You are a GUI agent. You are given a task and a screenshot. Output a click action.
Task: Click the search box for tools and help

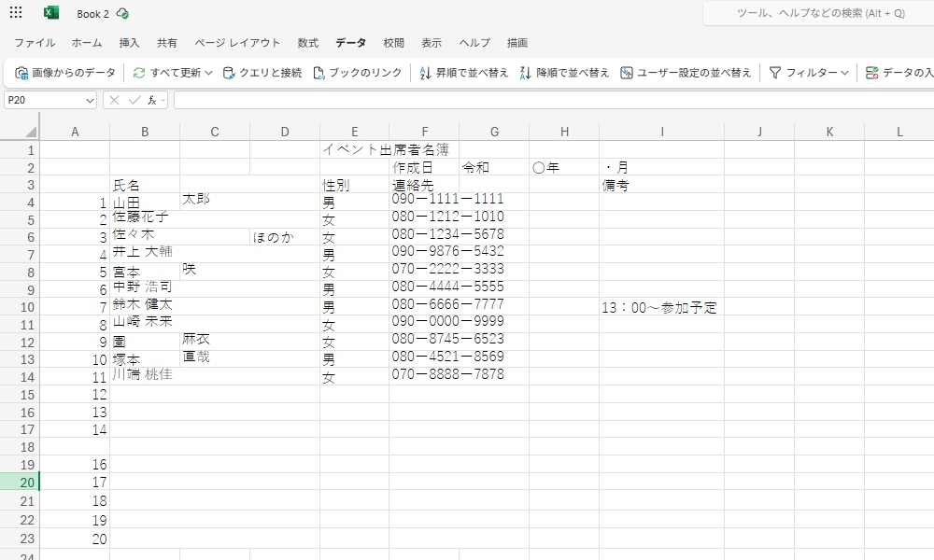point(818,13)
